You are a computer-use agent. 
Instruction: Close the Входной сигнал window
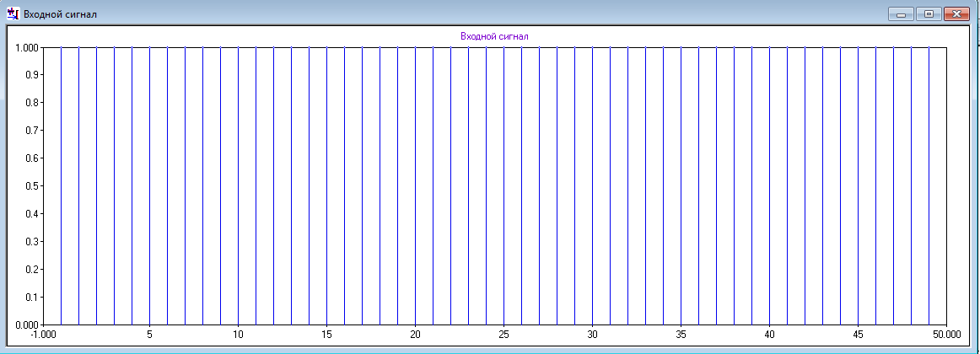[957, 13]
